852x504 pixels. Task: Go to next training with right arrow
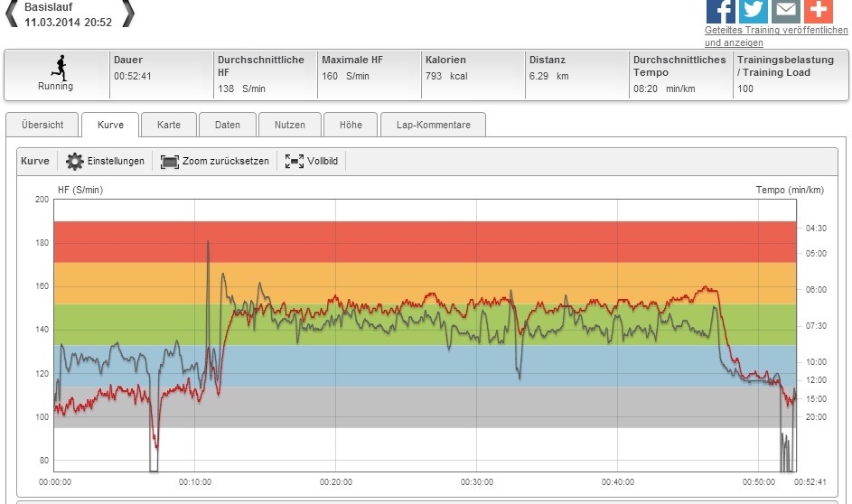[128, 12]
